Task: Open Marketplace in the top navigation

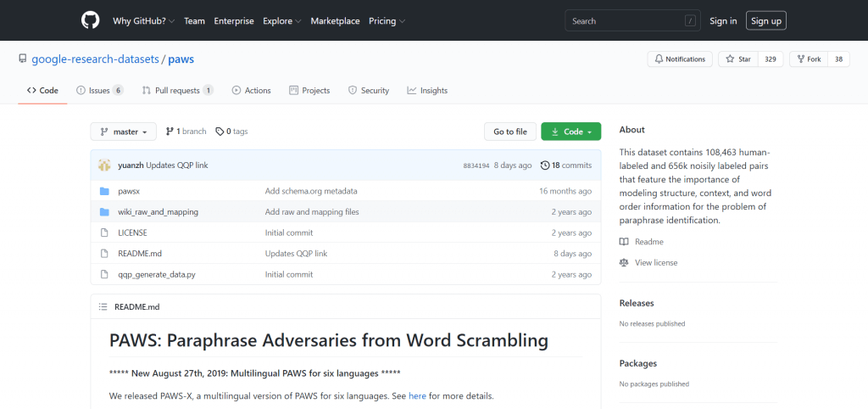Action: [335, 21]
